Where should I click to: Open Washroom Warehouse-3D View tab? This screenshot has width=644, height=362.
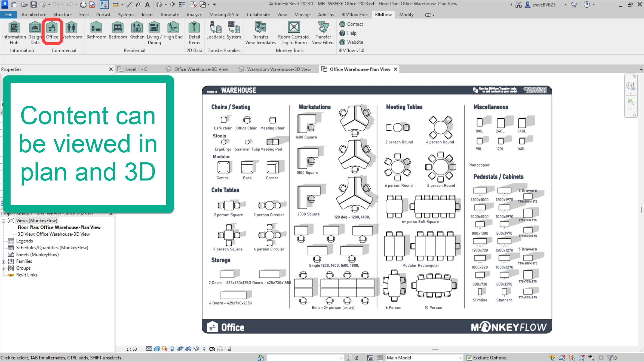(x=278, y=69)
